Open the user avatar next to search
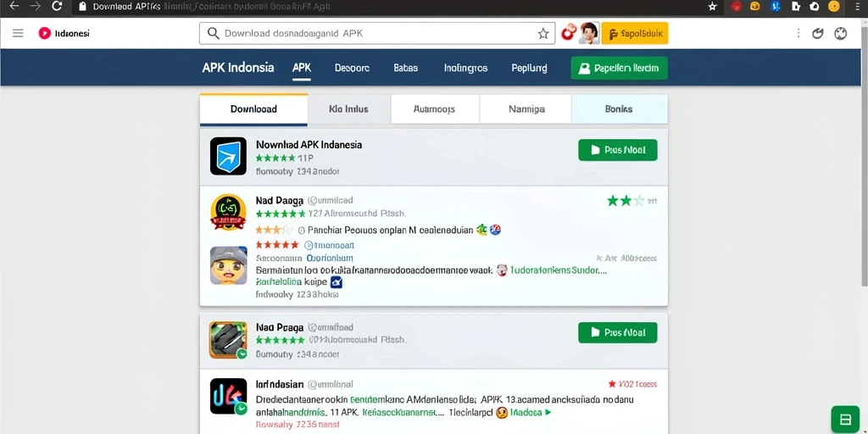 tap(589, 33)
